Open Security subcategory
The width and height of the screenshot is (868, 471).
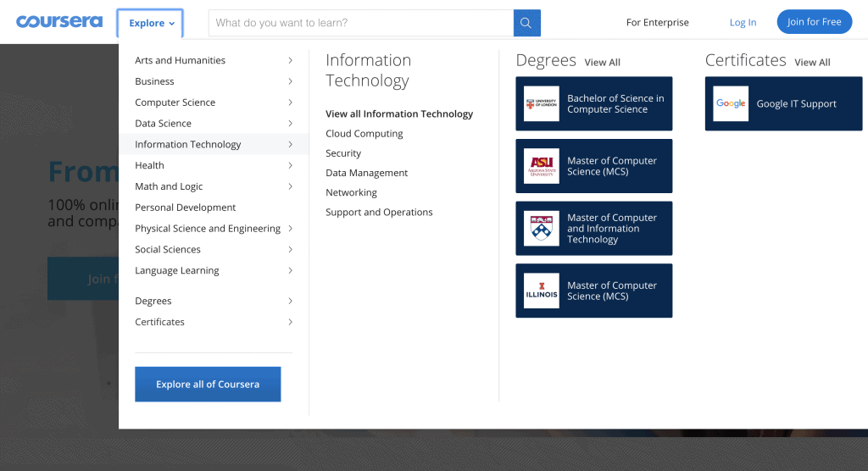(x=343, y=153)
